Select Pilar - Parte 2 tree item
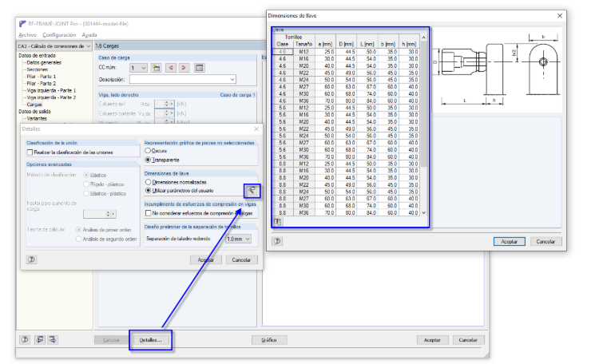 click(x=41, y=84)
